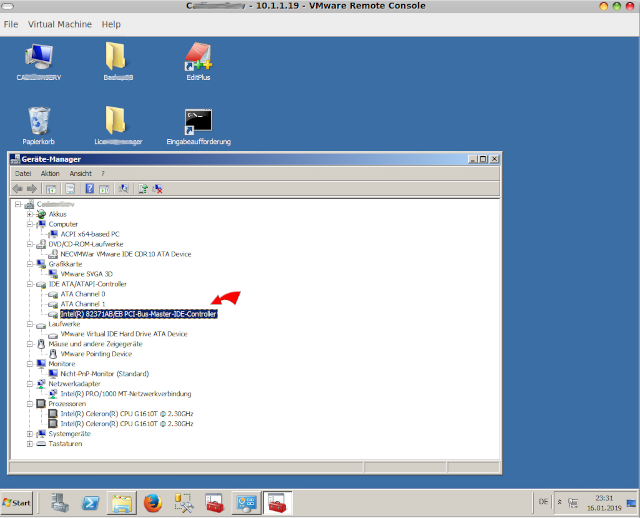The image size is (640, 518).
Task: Click the Start button
Action: click(17, 503)
